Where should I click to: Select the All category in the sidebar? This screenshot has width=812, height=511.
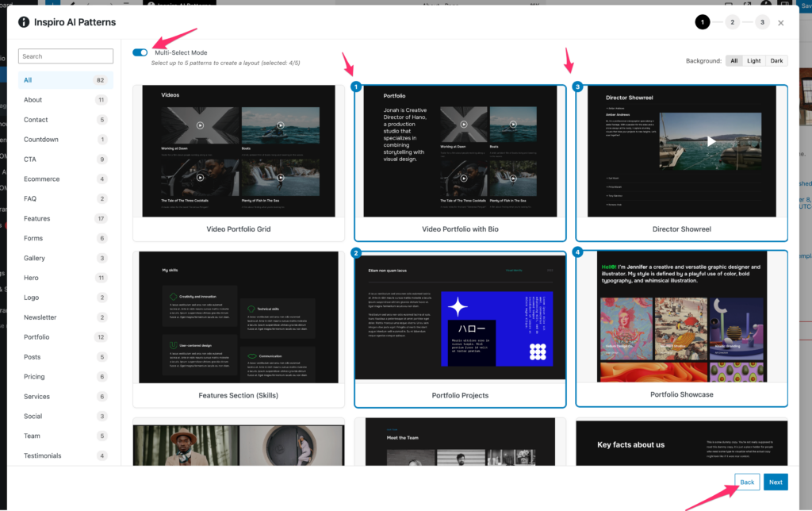(x=66, y=80)
